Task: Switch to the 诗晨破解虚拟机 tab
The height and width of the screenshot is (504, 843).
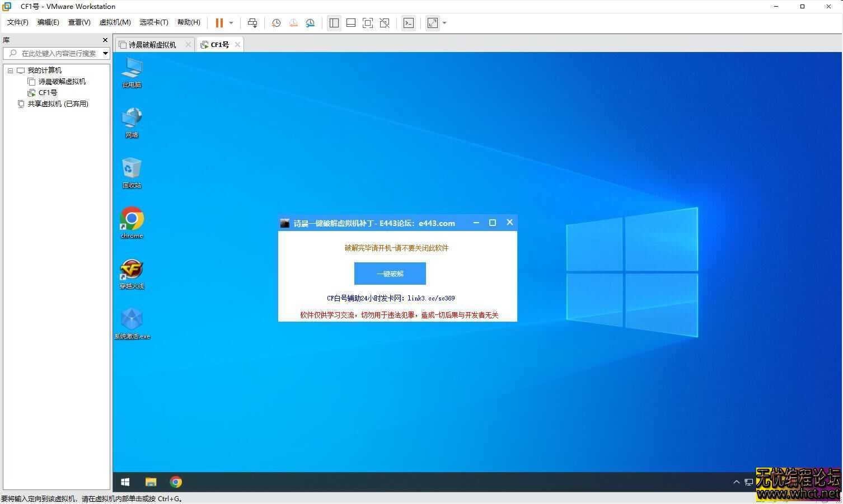Action: 152,45
